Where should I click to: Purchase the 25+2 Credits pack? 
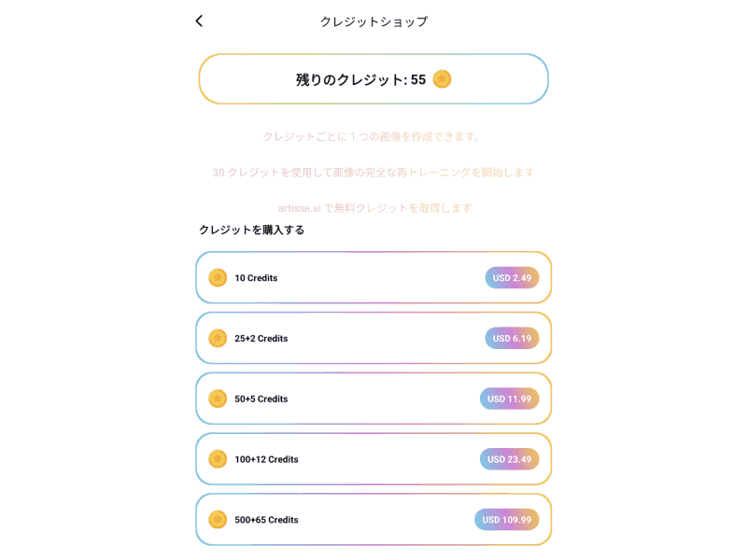[x=373, y=338]
